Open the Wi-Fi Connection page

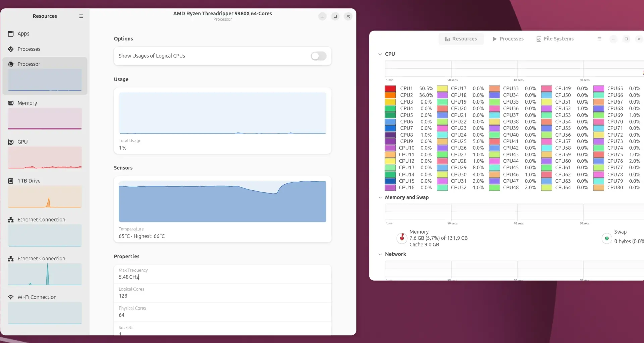45,309
